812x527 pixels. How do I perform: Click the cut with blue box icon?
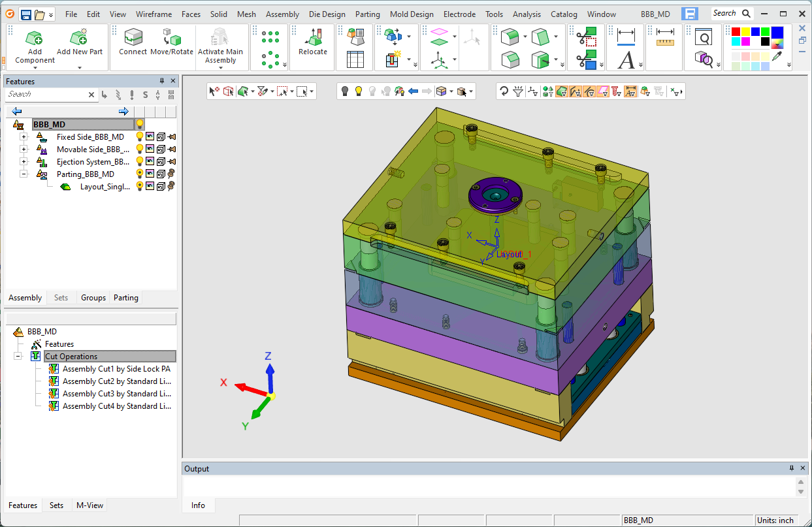point(586,59)
